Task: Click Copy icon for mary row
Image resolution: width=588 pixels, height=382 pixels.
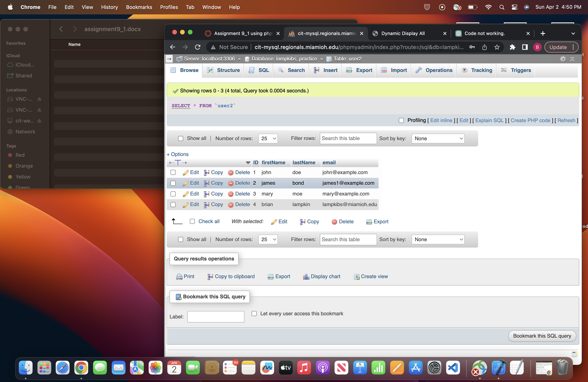Action: click(x=206, y=194)
